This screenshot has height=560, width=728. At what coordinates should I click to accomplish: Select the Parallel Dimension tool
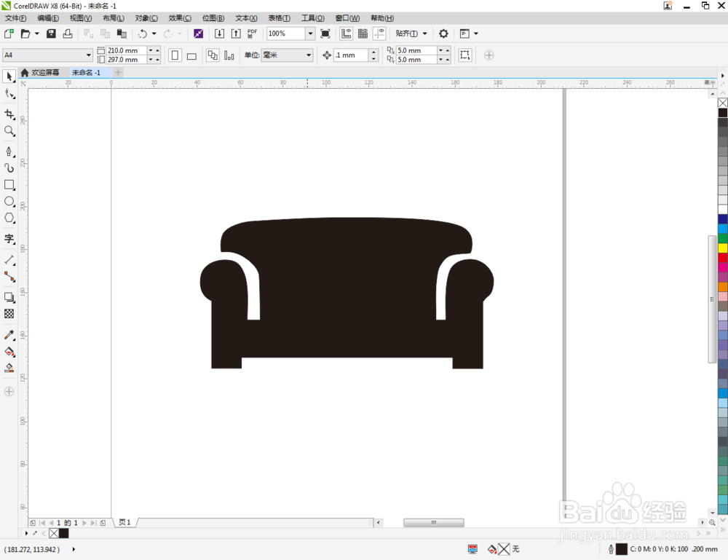[9, 260]
